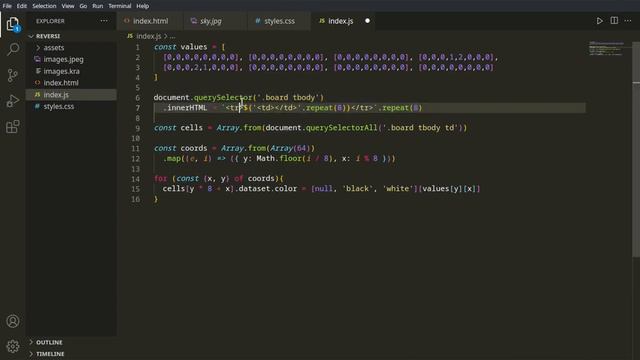Click the 'black' string on line 15

358,189
